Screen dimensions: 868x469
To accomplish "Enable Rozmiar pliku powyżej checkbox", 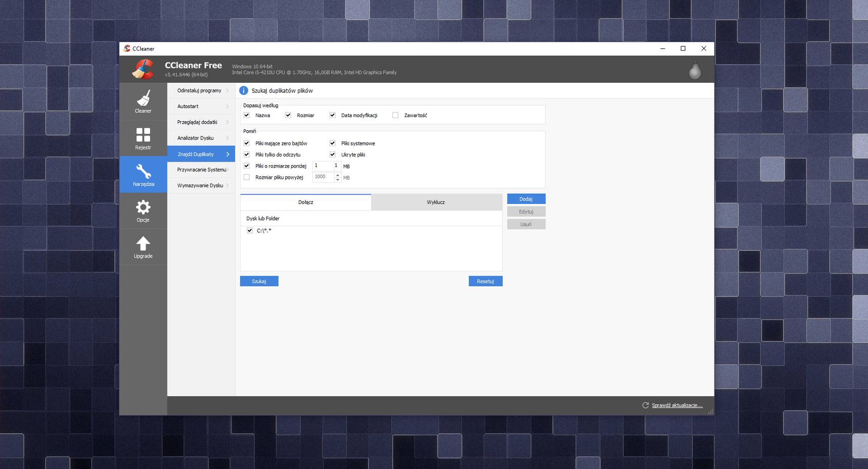I will [x=247, y=177].
